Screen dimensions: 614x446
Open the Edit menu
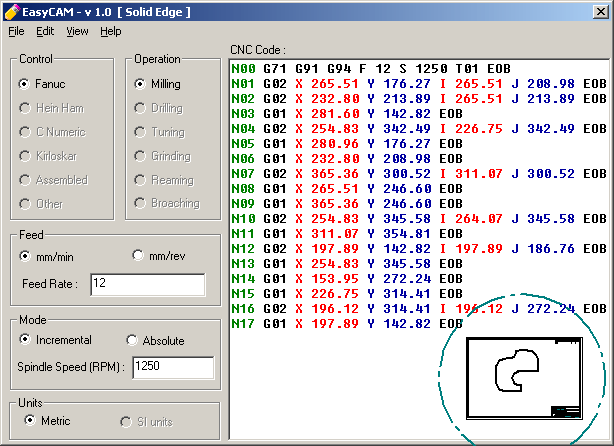click(45, 31)
